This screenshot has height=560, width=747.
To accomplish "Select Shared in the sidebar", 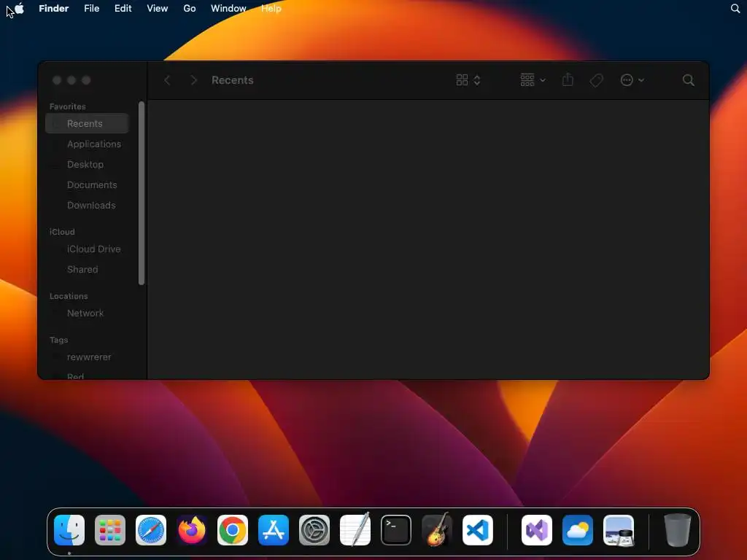I will tap(88, 270).
